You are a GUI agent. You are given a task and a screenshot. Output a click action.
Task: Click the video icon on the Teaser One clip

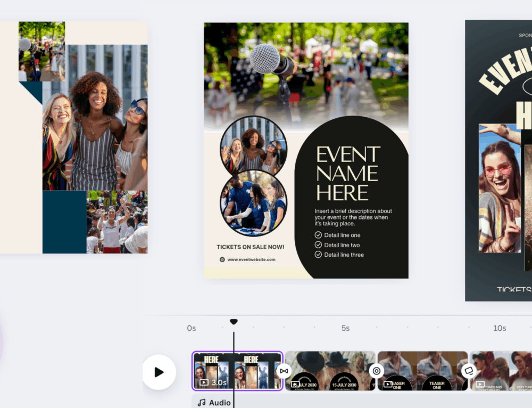pyautogui.click(x=388, y=384)
